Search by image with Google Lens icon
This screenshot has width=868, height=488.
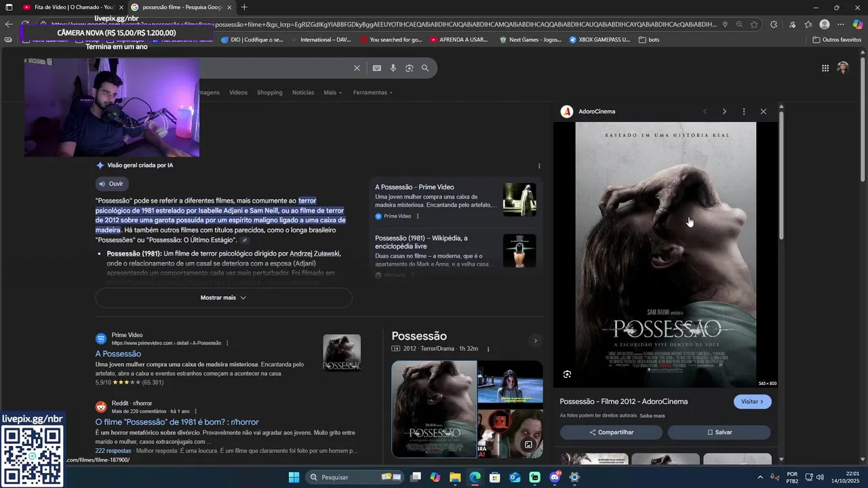tap(410, 68)
